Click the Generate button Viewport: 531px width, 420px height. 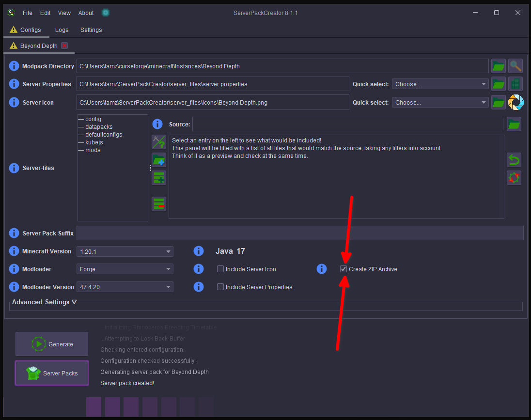52,344
